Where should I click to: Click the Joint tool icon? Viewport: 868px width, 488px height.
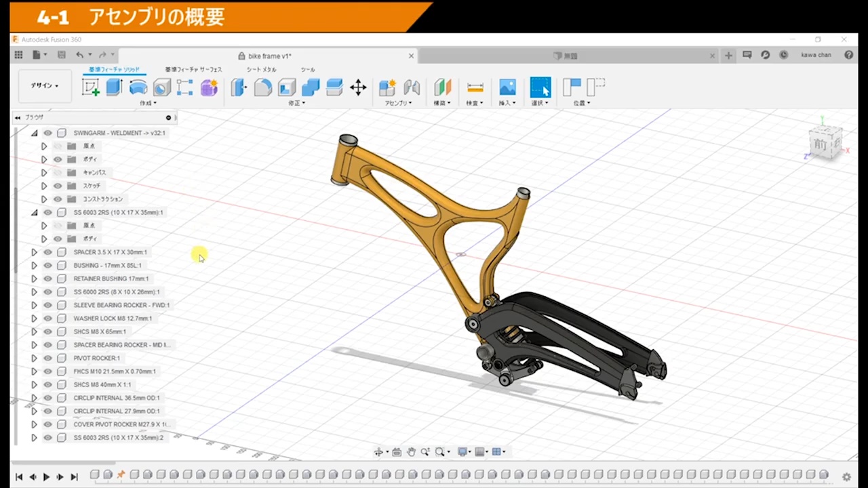412,87
